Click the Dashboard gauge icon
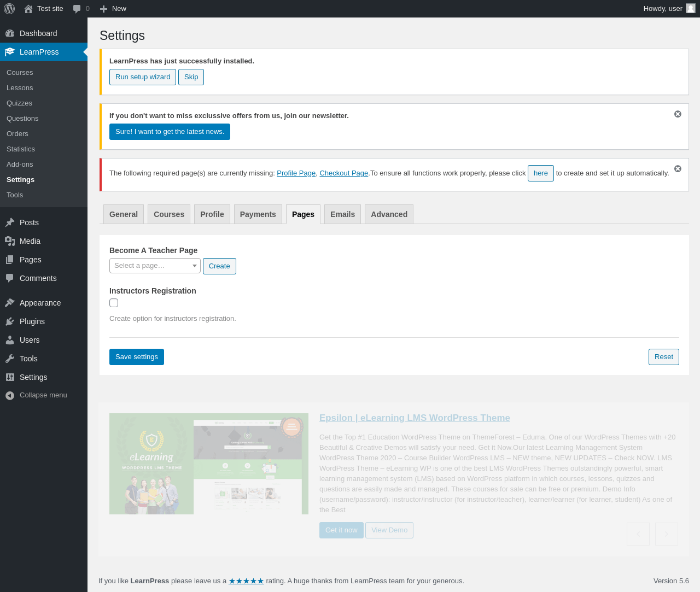The height and width of the screenshot is (592, 700). [x=10, y=33]
